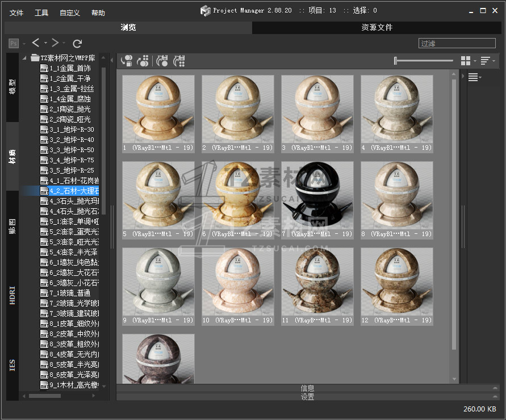Open the 工具 menu

pyautogui.click(x=41, y=12)
